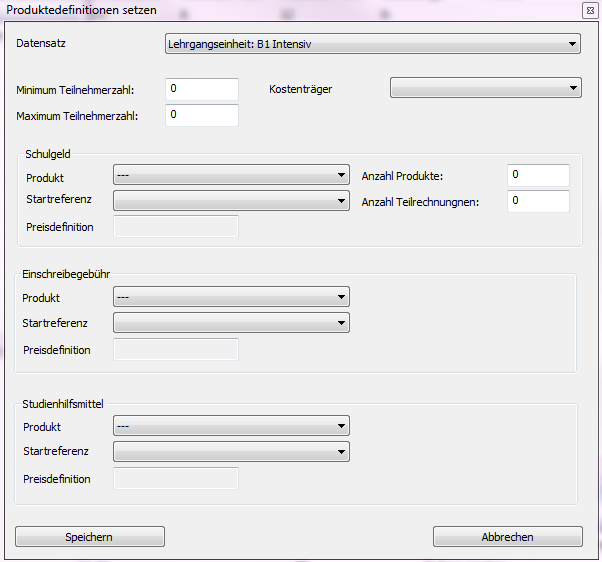Open the Datensatz dropdown
602x562 pixels.
click(371, 44)
